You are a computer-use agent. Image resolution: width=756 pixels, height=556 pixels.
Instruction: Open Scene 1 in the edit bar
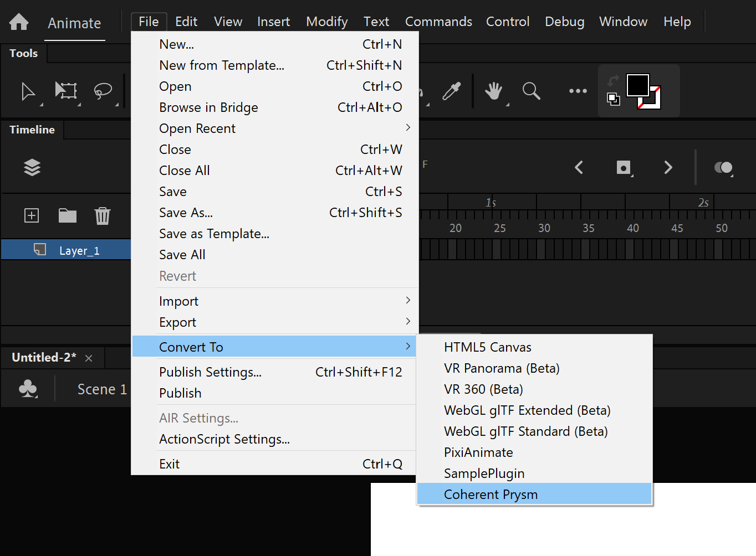[102, 389]
